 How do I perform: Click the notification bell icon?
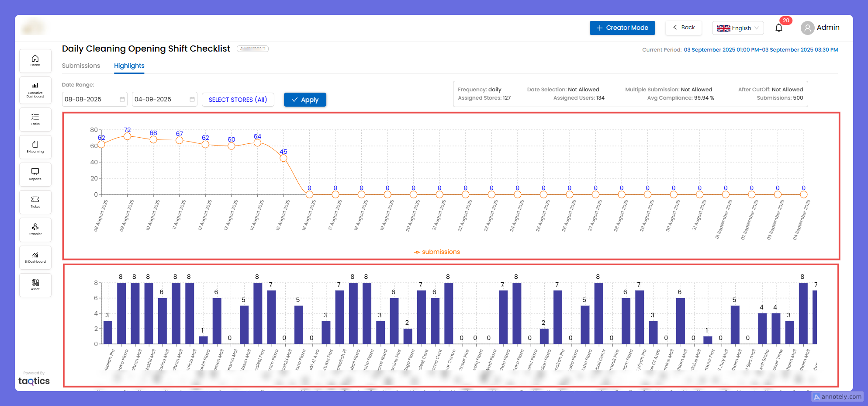778,28
